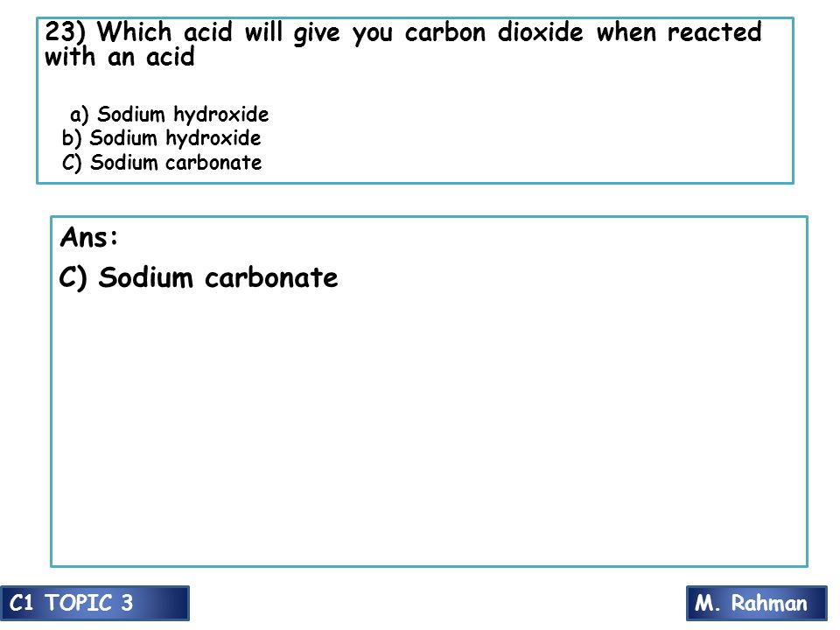Click the letter 'b)' option marker

(x=71, y=139)
